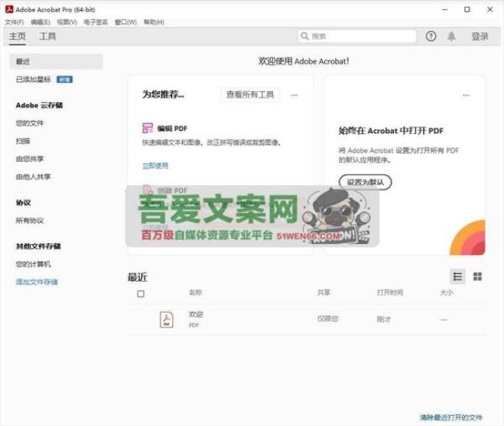504x426 pixels.
Task: Switch to the 主页 tab
Action: click(x=17, y=36)
